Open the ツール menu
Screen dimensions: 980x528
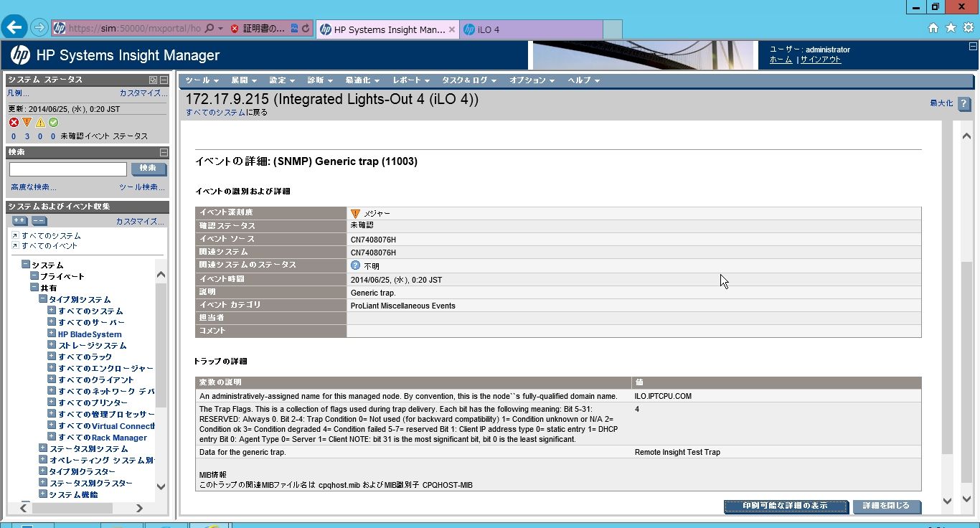point(202,80)
